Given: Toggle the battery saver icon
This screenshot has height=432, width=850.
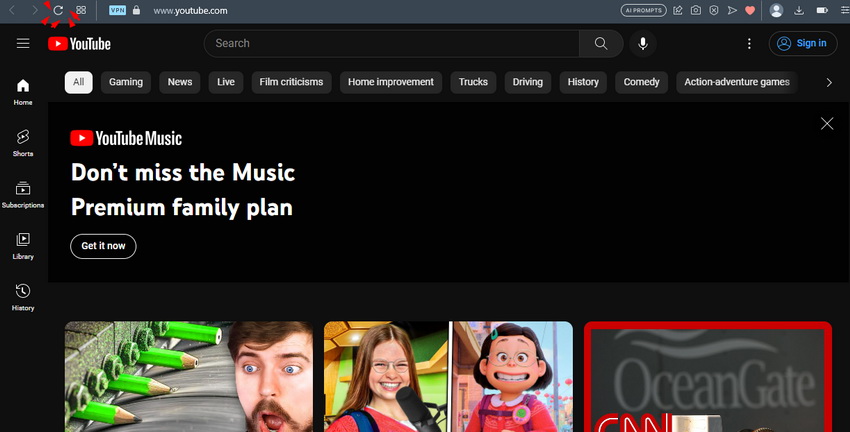Looking at the screenshot, I should tap(822, 10).
